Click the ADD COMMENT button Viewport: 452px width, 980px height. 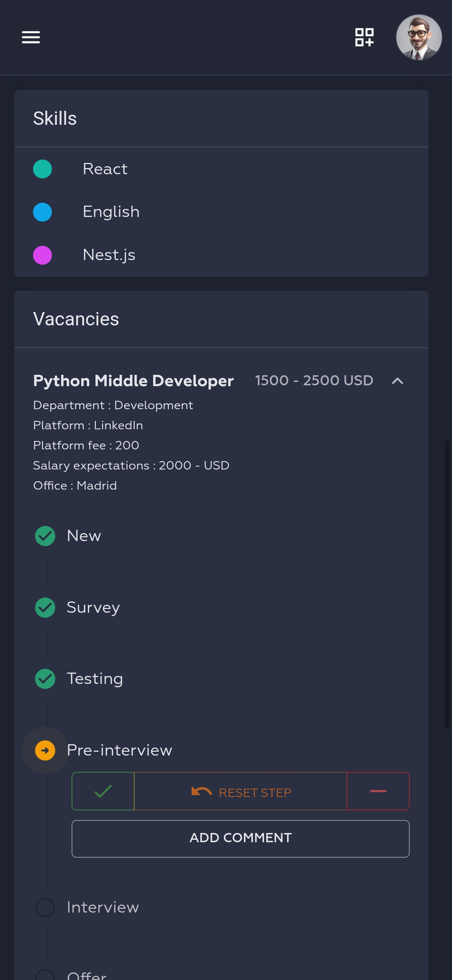tap(241, 839)
